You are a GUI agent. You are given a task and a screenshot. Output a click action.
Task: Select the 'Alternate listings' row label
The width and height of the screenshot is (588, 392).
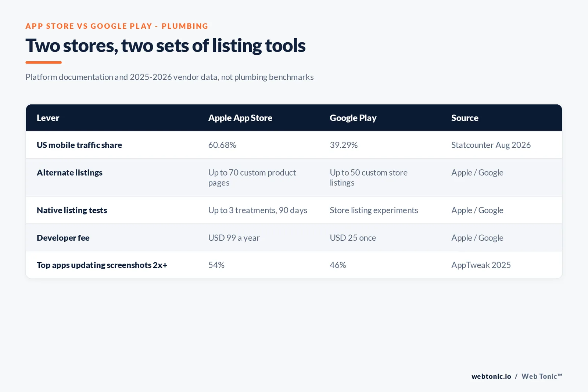pos(69,173)
